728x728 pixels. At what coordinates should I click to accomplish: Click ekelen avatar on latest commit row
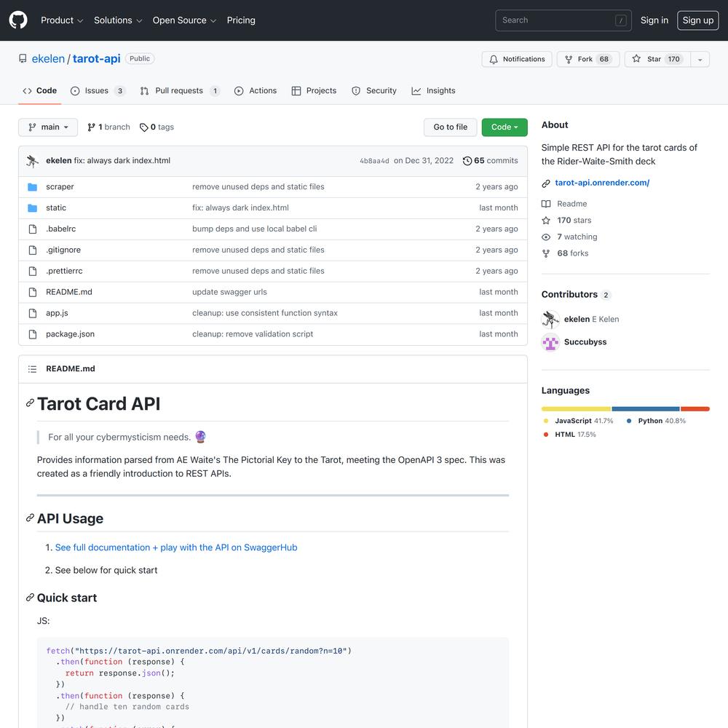(x=33, y=161)
